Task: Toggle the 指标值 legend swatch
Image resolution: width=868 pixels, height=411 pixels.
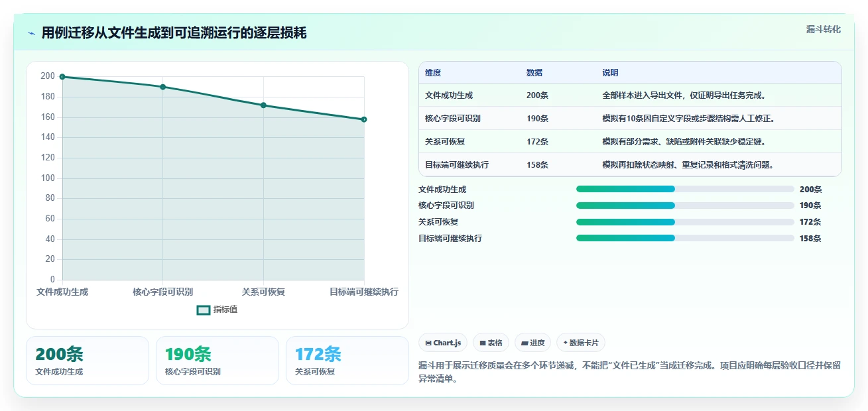Action: [x=204, y=310]
